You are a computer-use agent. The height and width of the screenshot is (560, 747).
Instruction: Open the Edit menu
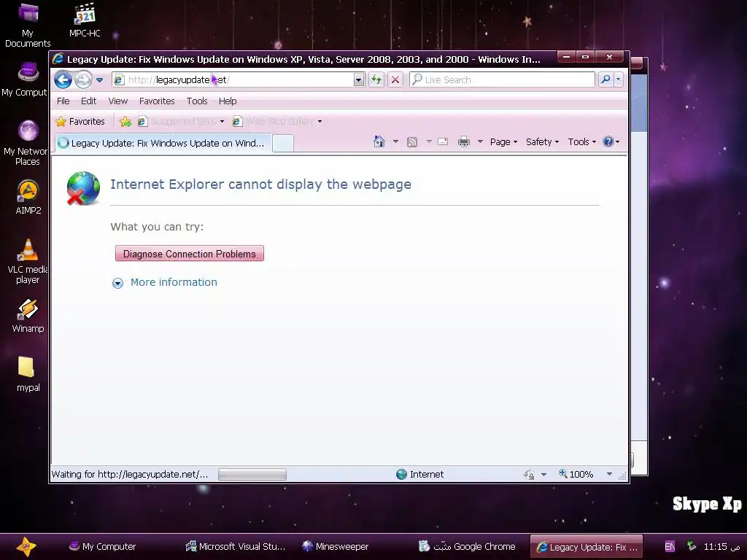[88, 101]
